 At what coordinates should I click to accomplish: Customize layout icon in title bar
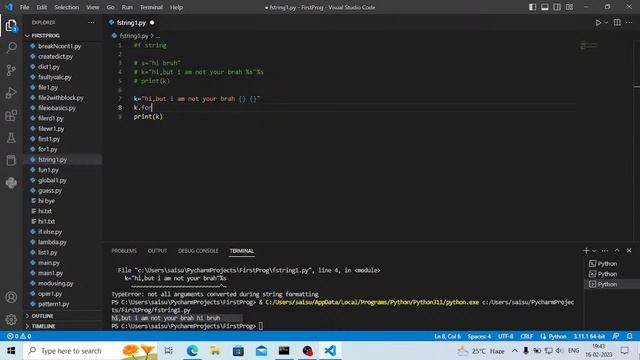point(569,7)
